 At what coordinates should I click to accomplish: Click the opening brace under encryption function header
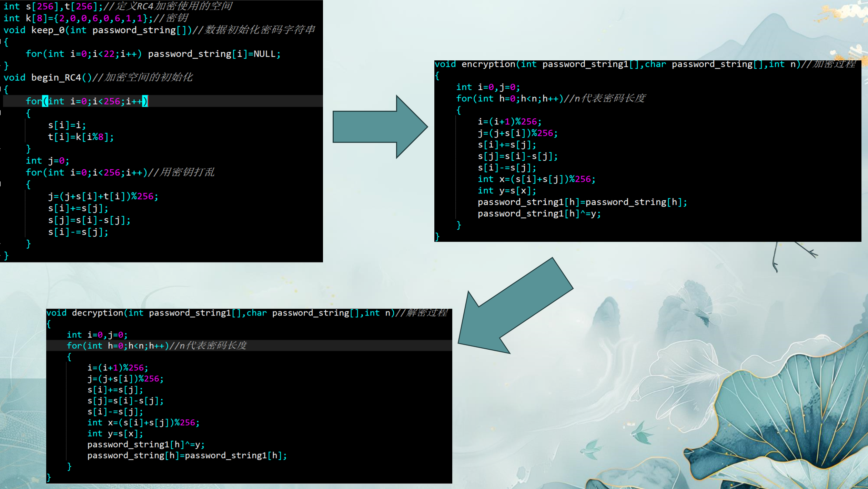click(437, 76)
